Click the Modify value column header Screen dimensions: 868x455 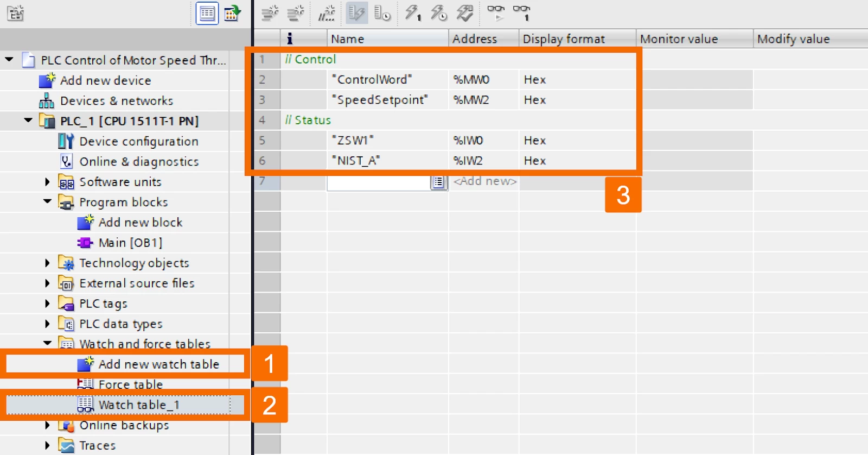[811, 39]
